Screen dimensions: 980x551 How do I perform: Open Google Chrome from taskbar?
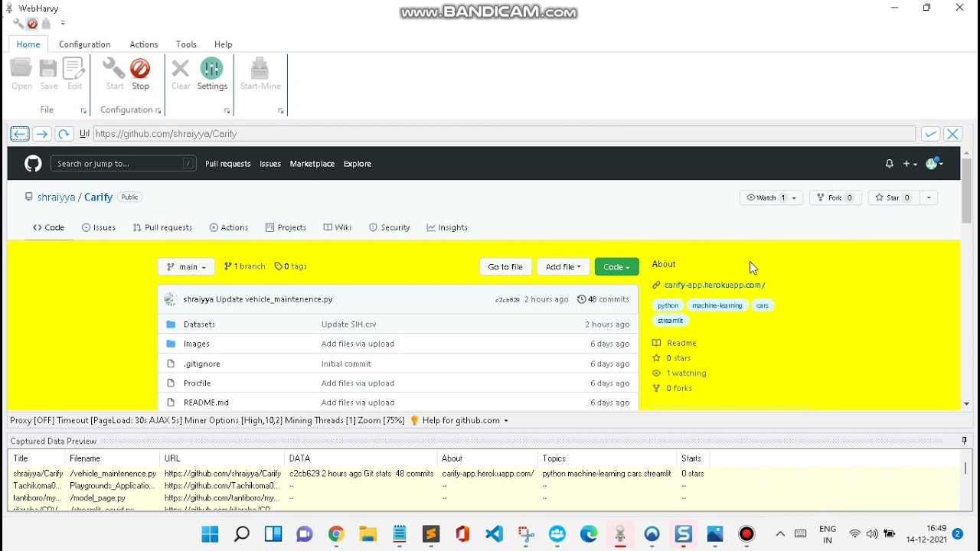click(x=336, y=534)
